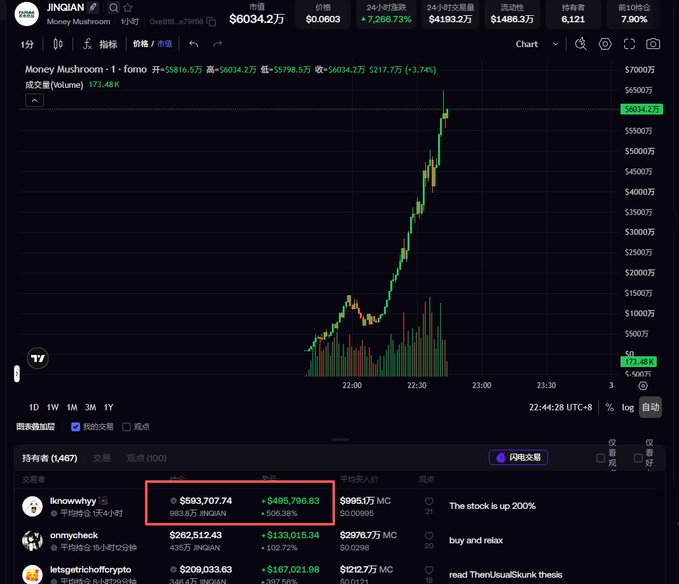Viewport: 679px width, 584px height.
Task: Select the 1D range
Action: point(34,407)
